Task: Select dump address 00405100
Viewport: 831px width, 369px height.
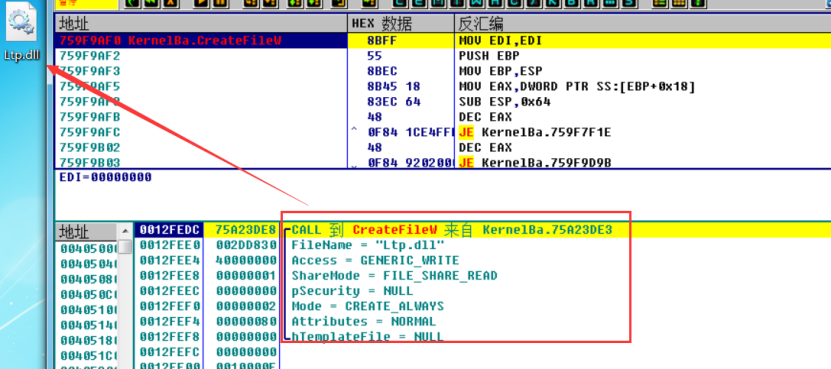Action: tap(88, 309)
